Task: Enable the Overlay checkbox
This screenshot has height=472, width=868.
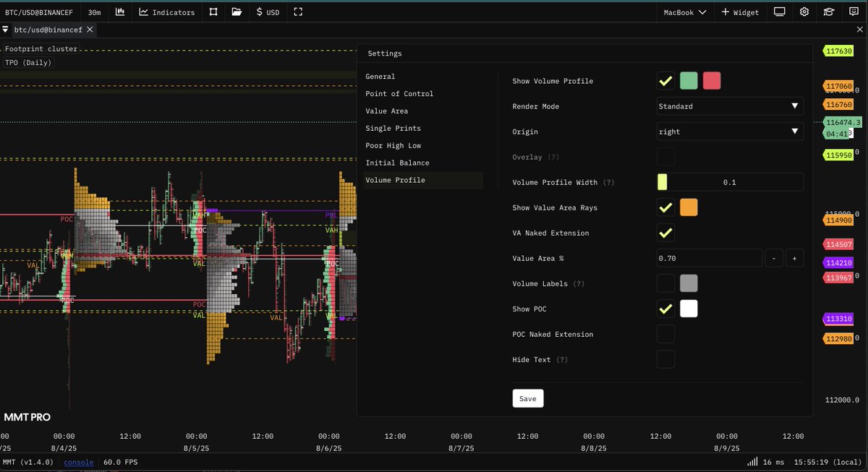Action: 665,156
